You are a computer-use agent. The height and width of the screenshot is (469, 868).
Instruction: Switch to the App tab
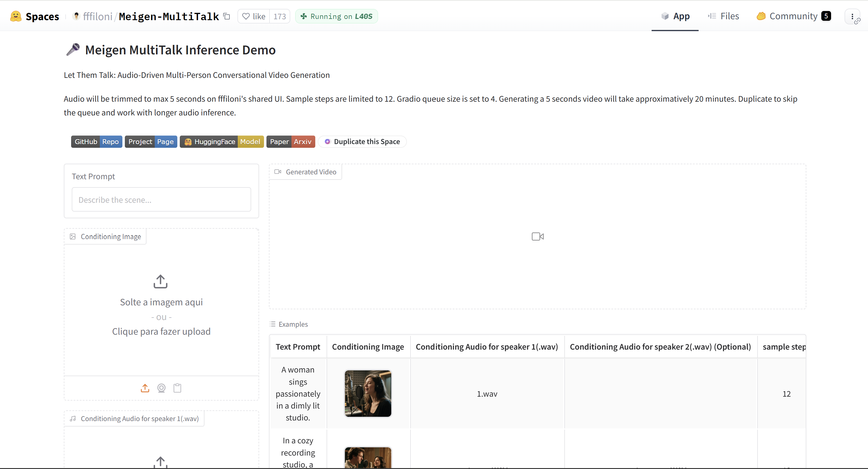click(675, 16)
